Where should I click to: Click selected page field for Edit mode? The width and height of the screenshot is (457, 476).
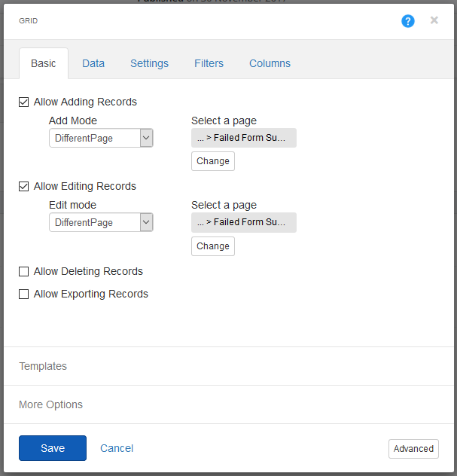[x=244, y=222]
